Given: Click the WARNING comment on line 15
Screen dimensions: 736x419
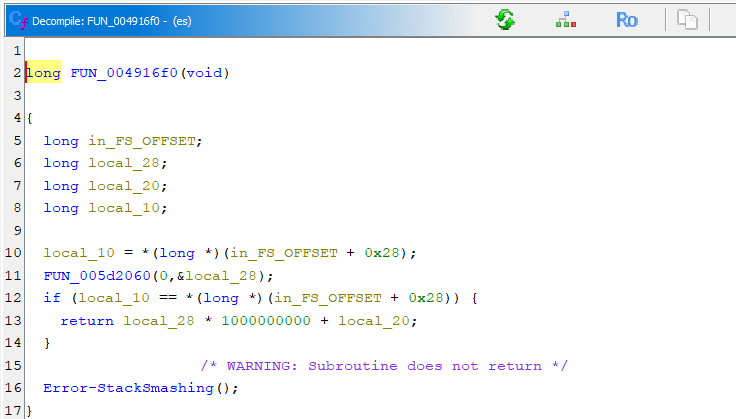Looking at the screenshot, I should point(384,366).
